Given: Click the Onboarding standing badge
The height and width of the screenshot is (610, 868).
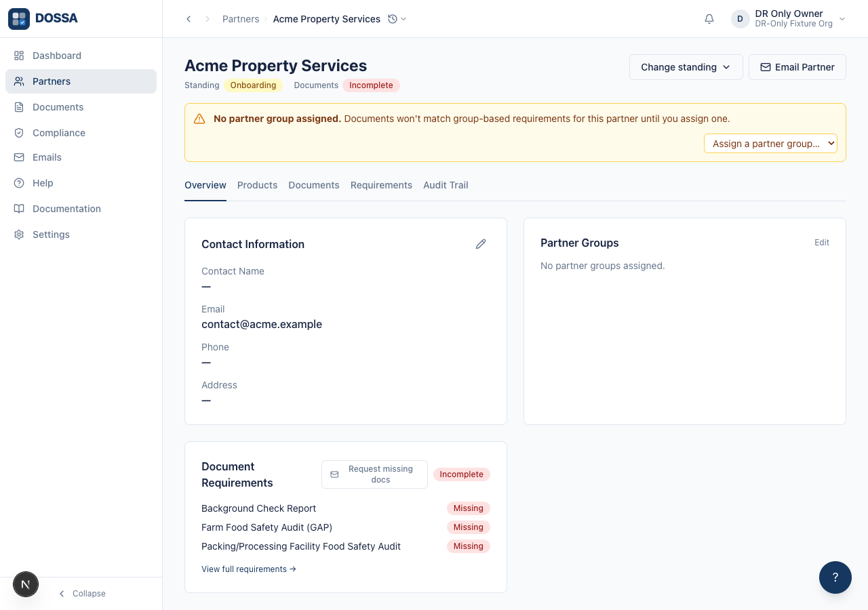Looking at the screenshot, I should click(x=253, y=85).
